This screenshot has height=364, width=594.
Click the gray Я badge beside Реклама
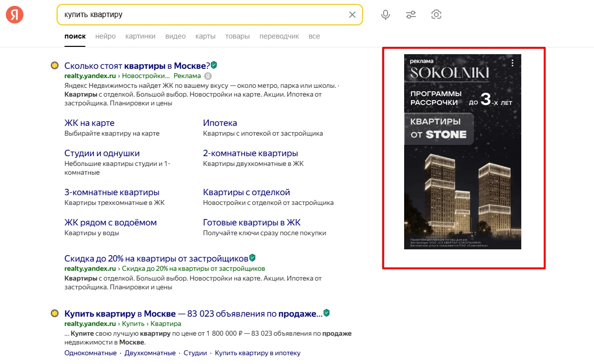[208, 76]
